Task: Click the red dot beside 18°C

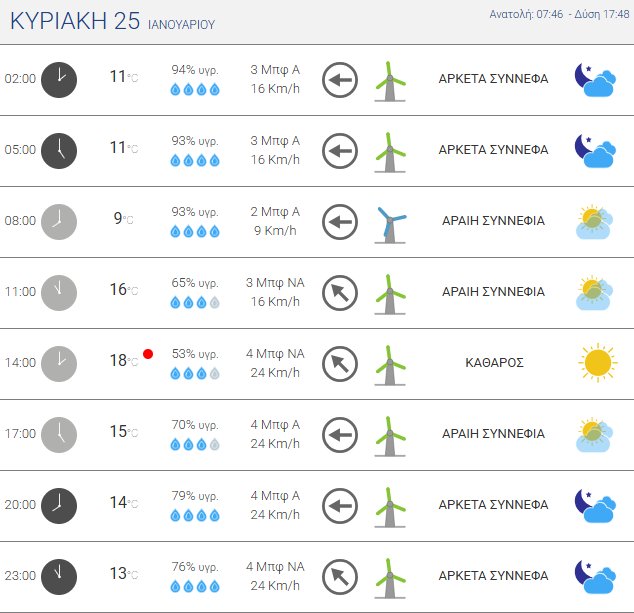Action: coord(148,354)
